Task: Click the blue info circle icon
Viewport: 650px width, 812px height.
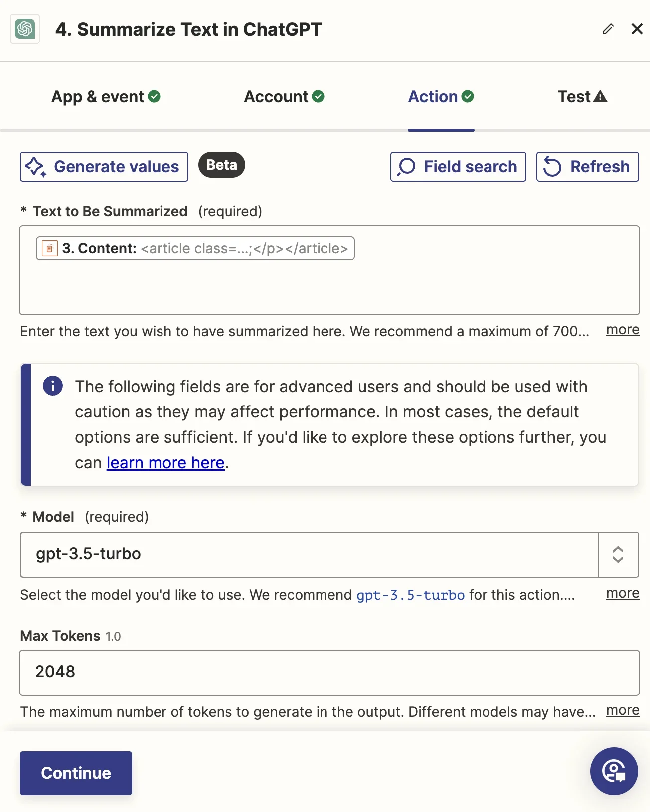Action: 53,386
